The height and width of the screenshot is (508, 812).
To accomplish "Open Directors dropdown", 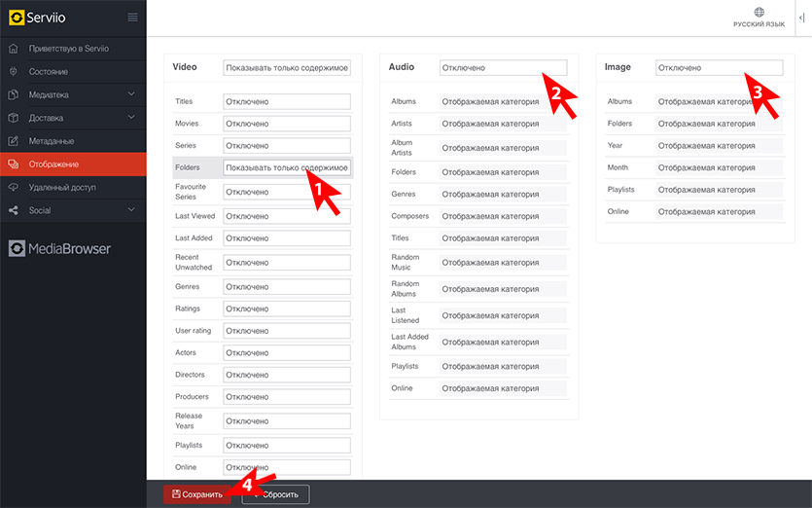I will click(287, 375).
